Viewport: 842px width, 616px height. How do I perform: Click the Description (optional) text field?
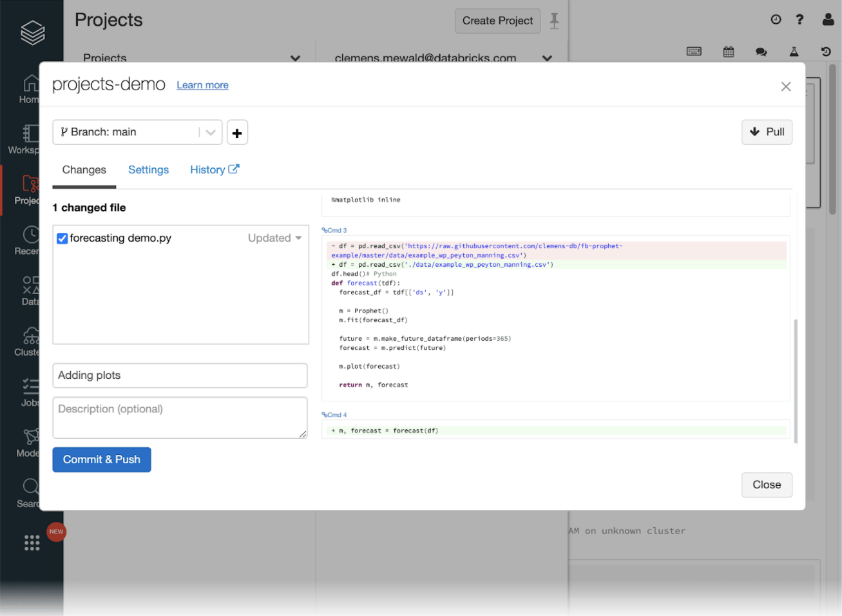[x=180, y=418]
